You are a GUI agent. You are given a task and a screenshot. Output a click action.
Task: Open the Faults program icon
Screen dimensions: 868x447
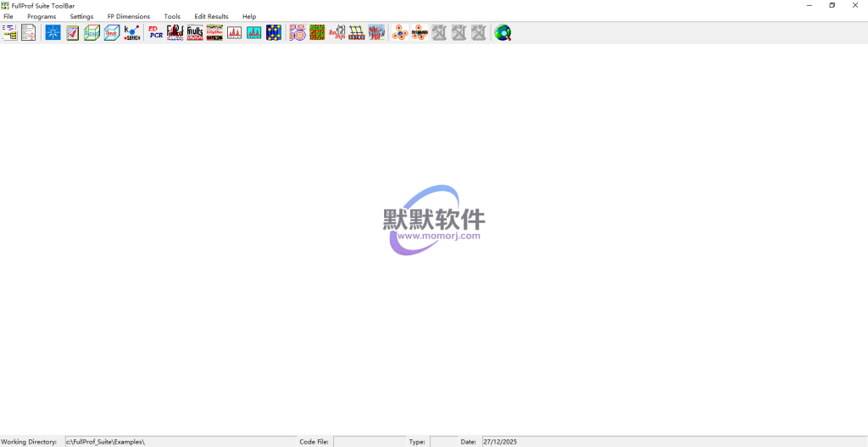click(195, 33)
